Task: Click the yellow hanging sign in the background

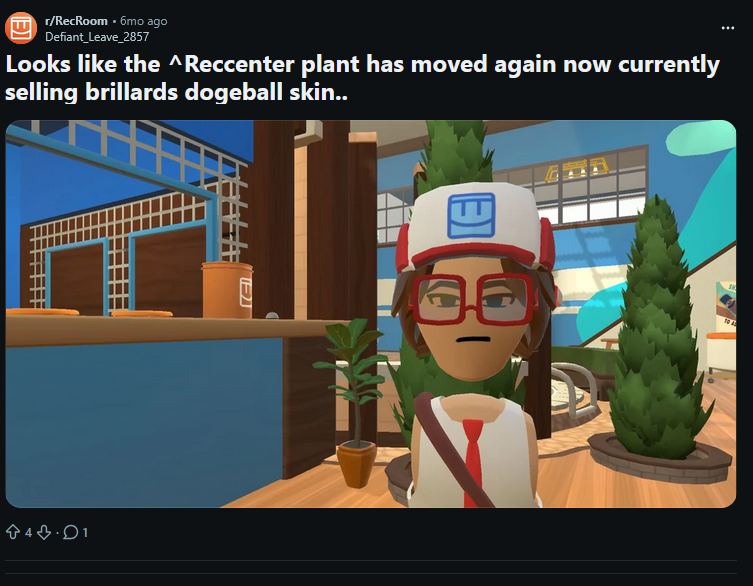Action: [576, 170]
